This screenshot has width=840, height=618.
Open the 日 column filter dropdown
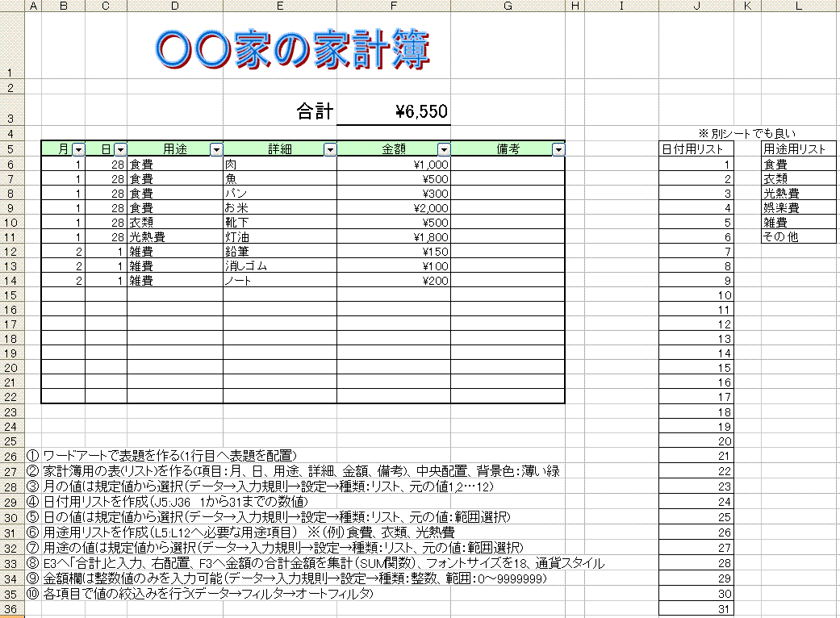pyautogui.click(x=120, y=149)
